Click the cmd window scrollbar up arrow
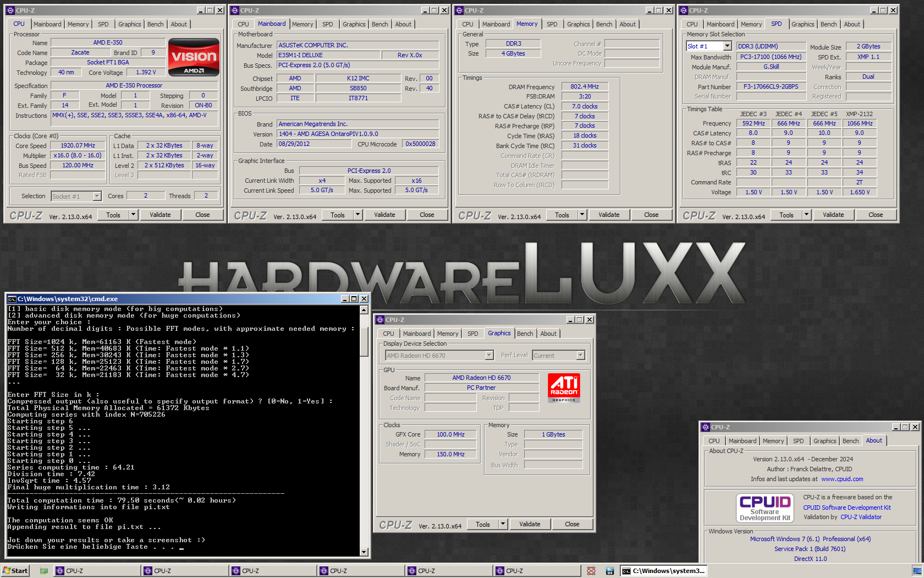924x578 pixels. tap(364, 309)
